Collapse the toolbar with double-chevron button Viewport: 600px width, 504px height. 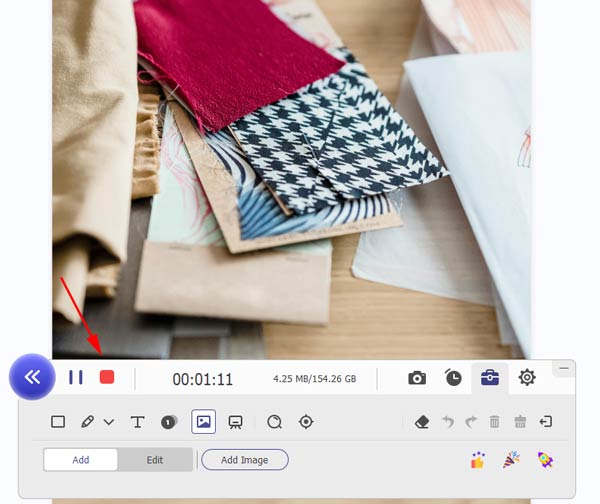(32, 377)
